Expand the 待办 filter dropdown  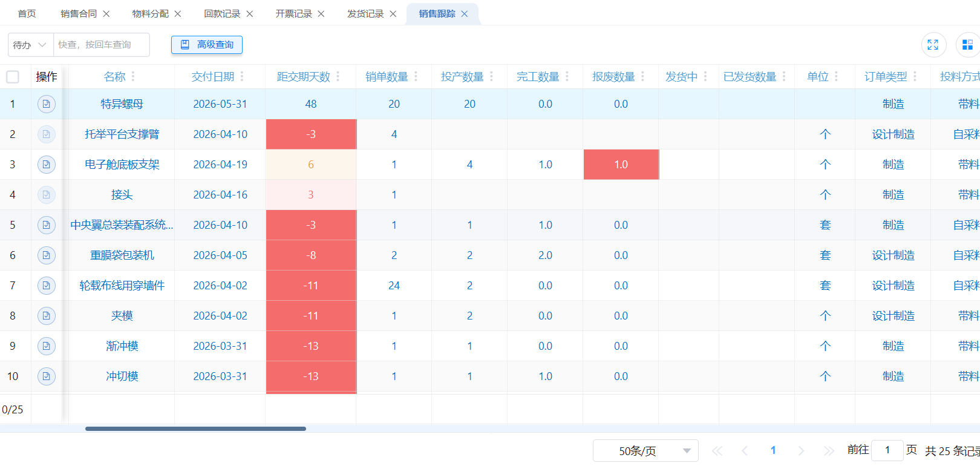(x=30, y=45)
